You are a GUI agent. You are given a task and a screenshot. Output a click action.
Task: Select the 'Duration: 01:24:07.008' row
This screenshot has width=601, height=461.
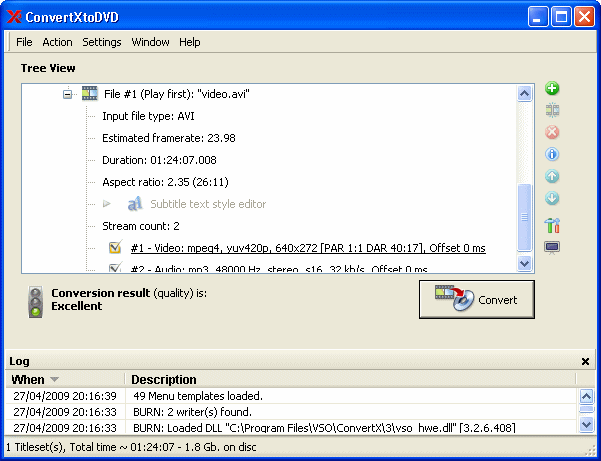click(159, 160)
